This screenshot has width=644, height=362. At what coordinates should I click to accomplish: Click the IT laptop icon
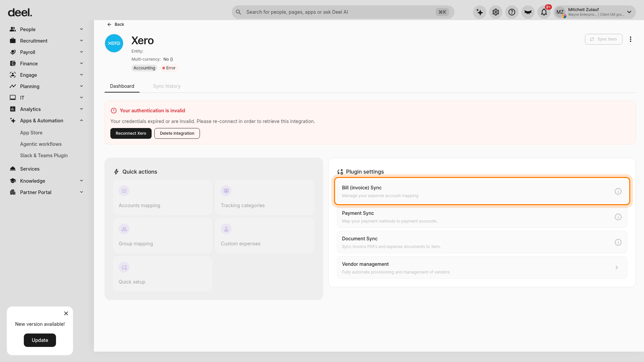click(13, 98)
